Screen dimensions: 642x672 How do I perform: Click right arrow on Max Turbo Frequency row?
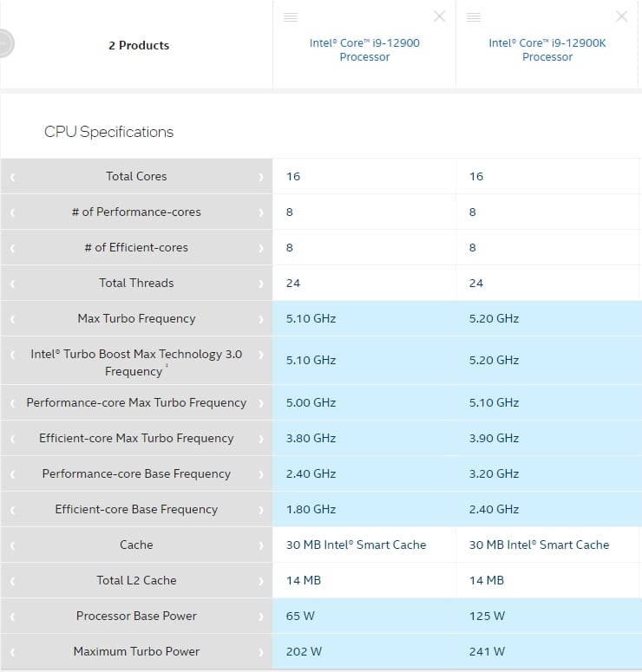click(261, 319)
